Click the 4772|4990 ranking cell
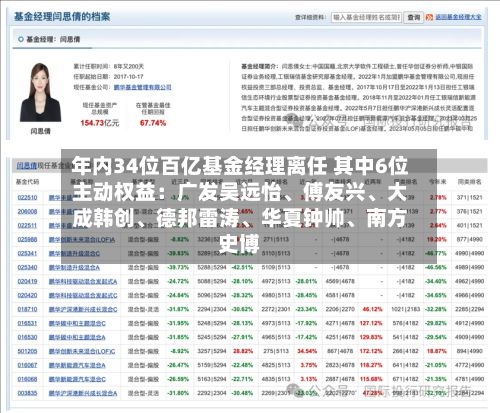This screenshot has height=413, width=500. point(470,366)
